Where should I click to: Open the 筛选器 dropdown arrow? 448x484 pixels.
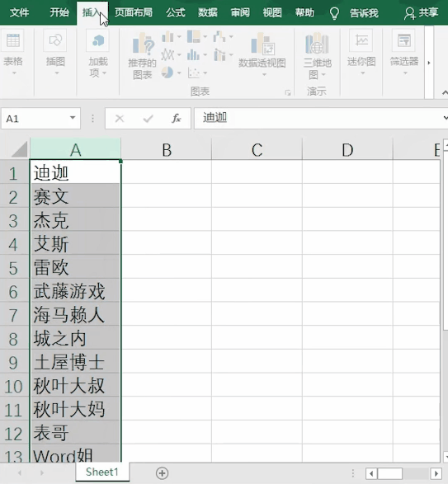pyautogui.click(x=405, y=73)
